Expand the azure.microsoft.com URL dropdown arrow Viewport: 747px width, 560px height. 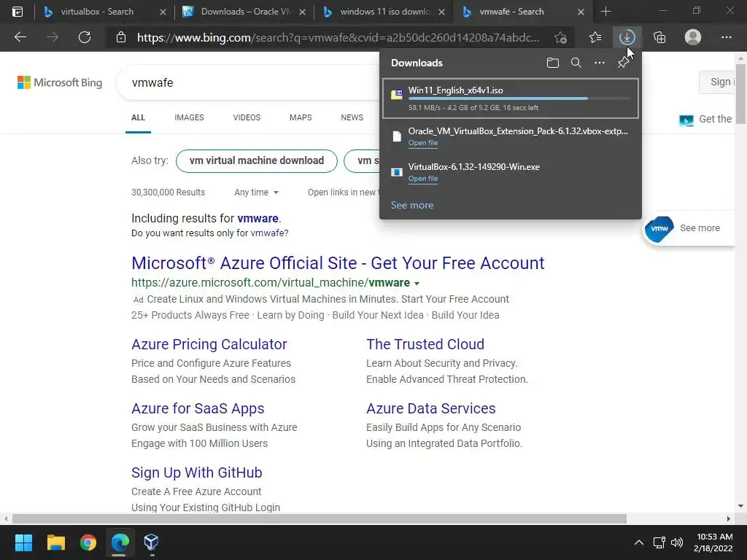(417, 284)
